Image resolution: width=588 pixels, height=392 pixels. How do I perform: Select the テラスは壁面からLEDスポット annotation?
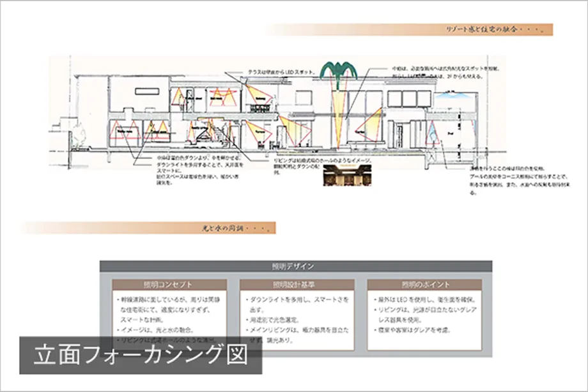click(282, 72)
